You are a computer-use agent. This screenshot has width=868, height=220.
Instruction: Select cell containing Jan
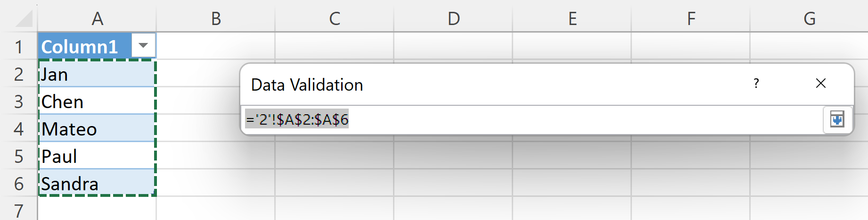(97, 74)
